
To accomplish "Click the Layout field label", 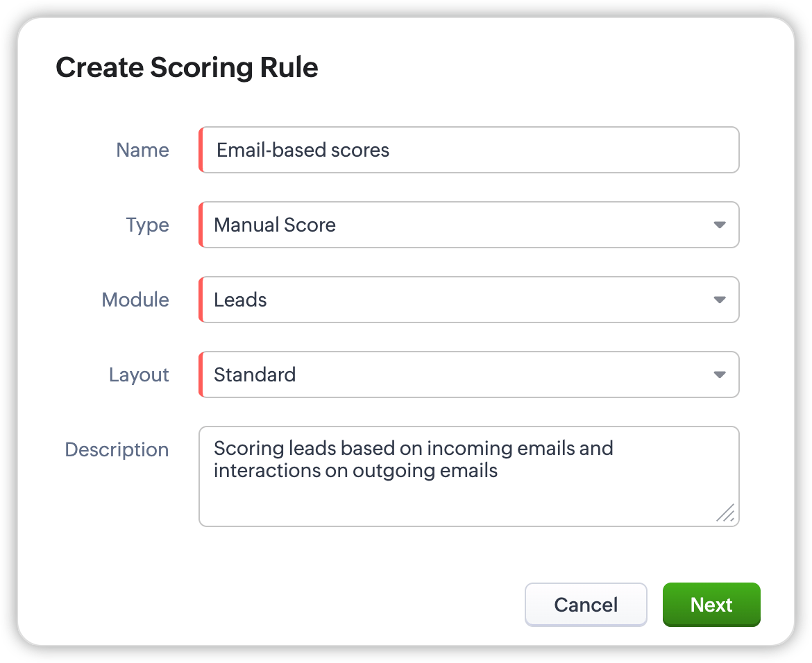I will (x=139, y=374).
